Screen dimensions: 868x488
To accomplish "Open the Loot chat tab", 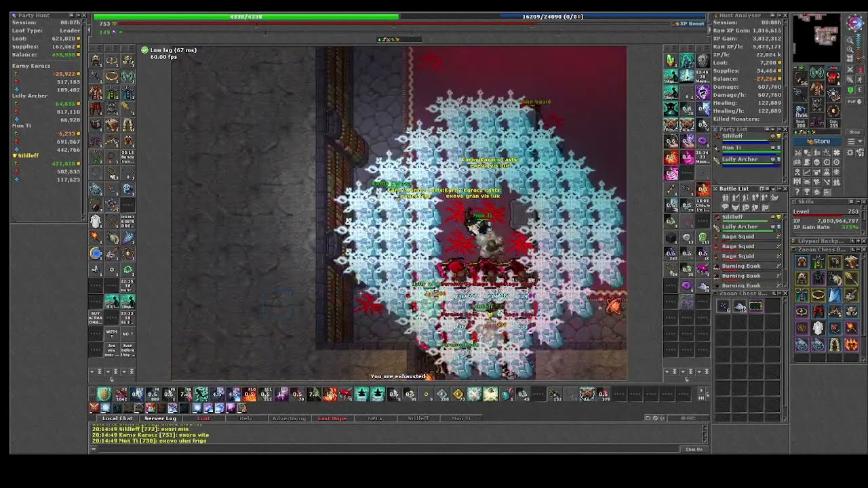I will point(203,418).
